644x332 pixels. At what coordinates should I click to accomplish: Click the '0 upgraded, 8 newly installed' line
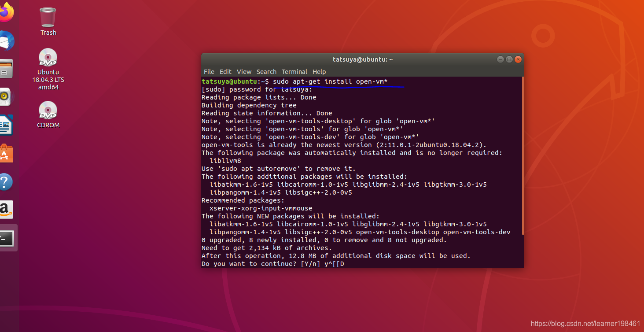(324, 240)
